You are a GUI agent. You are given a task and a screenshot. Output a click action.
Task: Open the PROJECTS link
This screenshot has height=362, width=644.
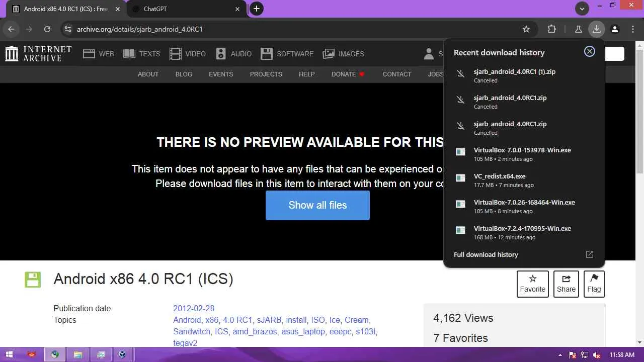[266, 74]
